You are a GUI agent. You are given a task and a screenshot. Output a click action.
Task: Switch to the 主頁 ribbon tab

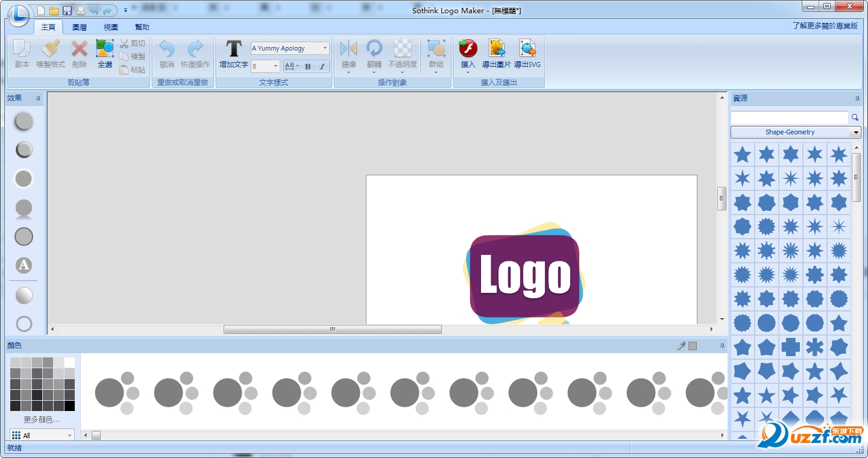pos(48,27)
